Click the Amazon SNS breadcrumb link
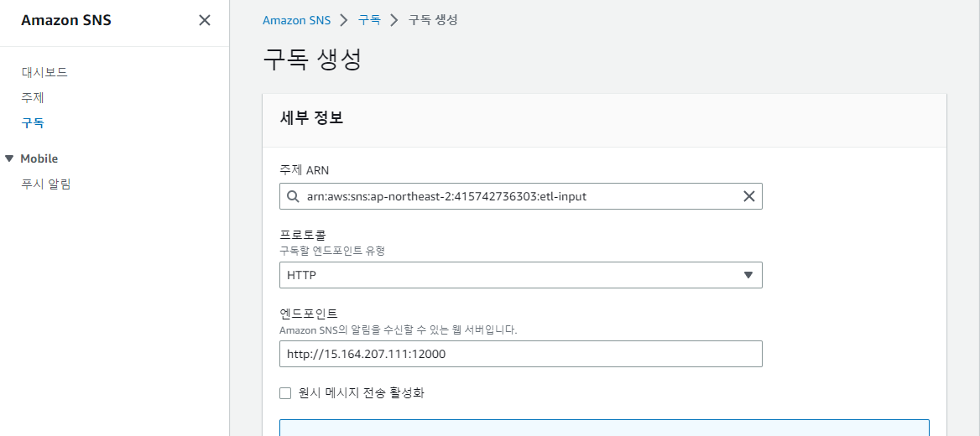Viewport: 980px width, 436px height. [x=296, y=20]
